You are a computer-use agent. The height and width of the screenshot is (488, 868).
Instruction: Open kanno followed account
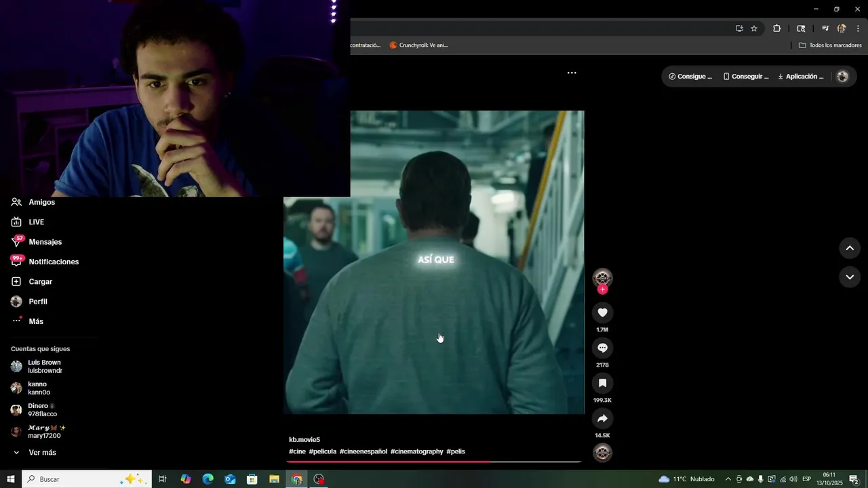click(x=31, y=388)
